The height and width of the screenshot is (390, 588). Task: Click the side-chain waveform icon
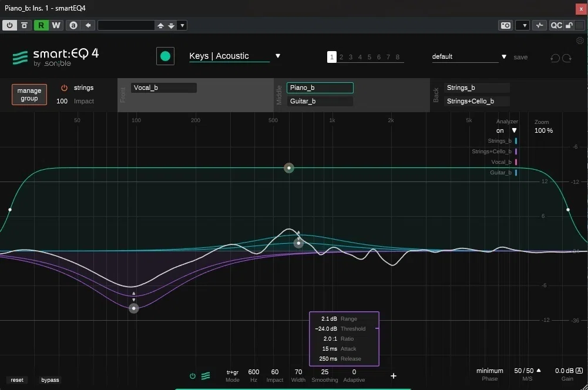click(539, 25)
